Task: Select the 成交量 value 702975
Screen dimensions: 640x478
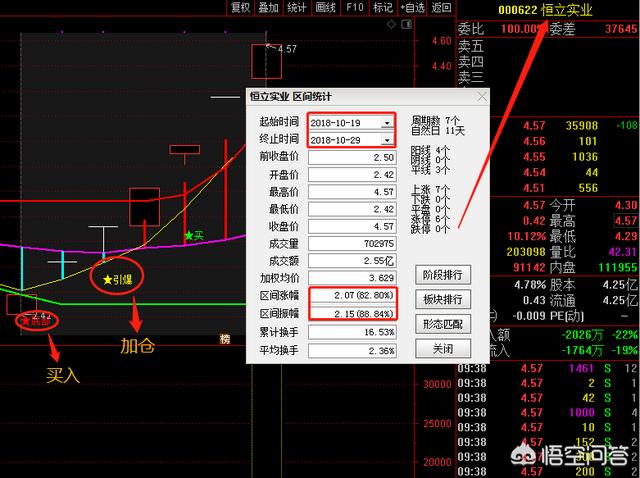Action: 352,244
